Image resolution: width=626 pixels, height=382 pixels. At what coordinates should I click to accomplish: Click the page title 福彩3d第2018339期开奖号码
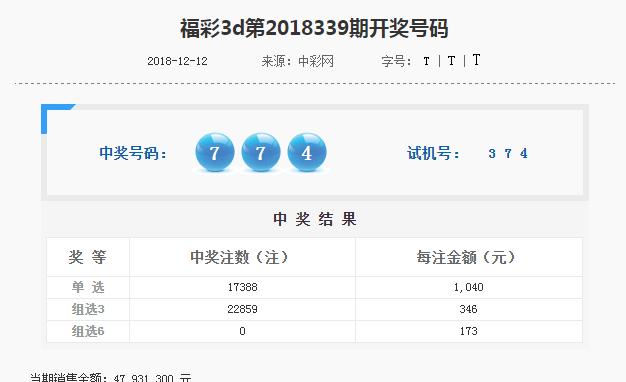(x=314, y=28)
